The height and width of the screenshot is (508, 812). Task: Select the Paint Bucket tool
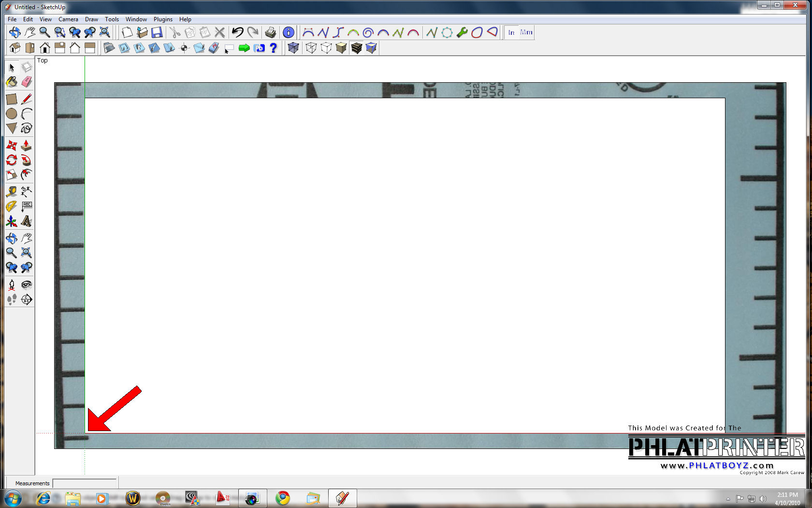point(12,82)
